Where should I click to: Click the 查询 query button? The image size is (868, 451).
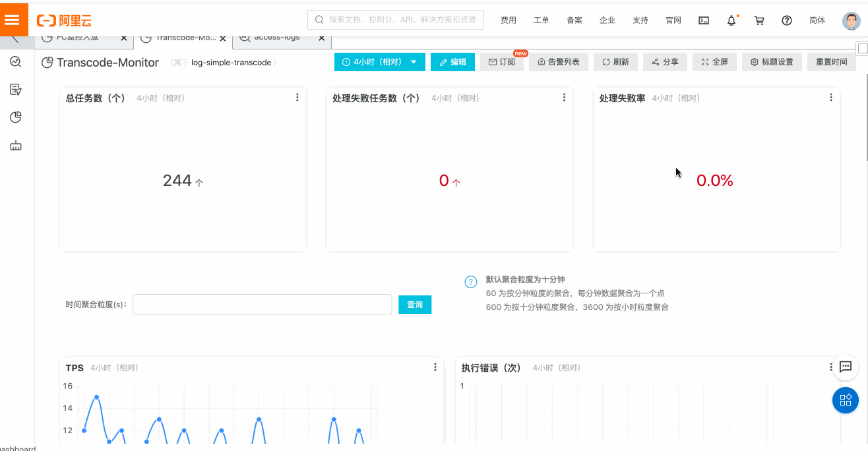415,305
